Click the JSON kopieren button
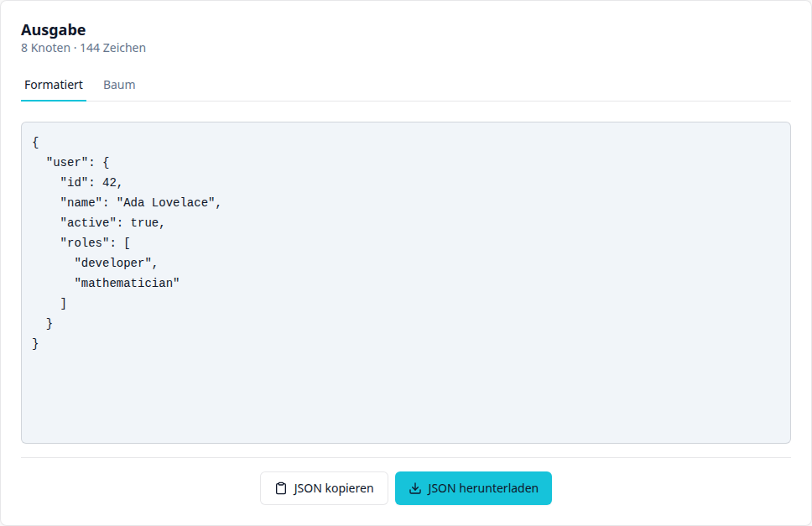The image size is (812, 526). click(324, 488)
